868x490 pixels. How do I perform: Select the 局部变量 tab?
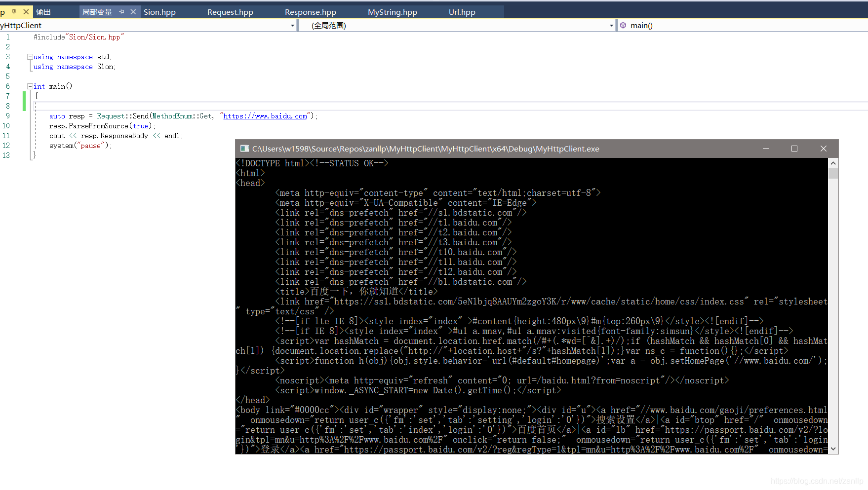coord(97,12)
